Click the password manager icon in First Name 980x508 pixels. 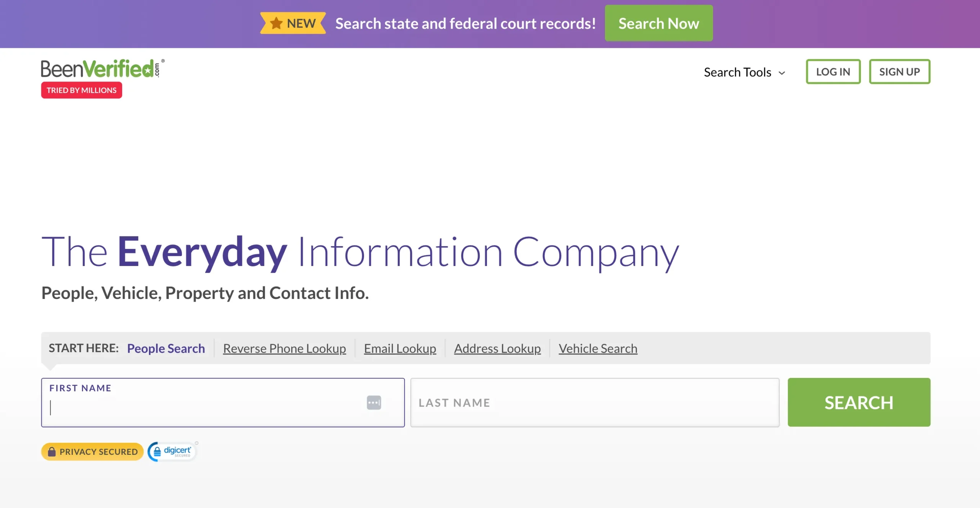[374, 403]
